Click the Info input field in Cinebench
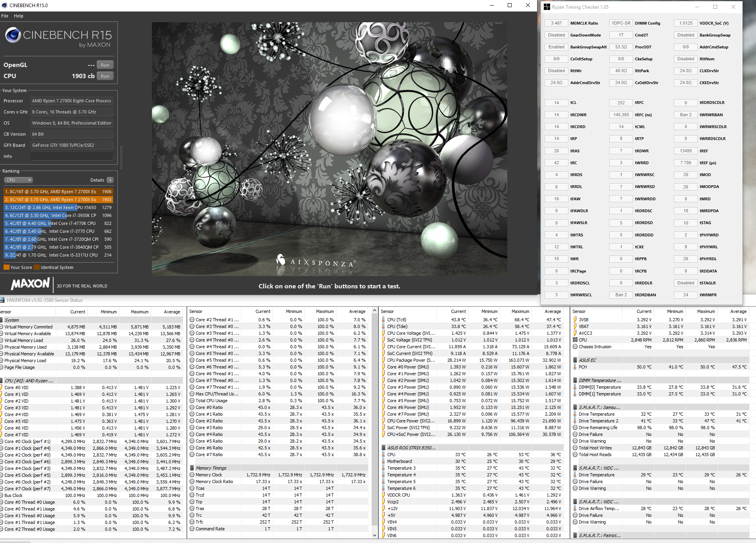 (72, 156)
